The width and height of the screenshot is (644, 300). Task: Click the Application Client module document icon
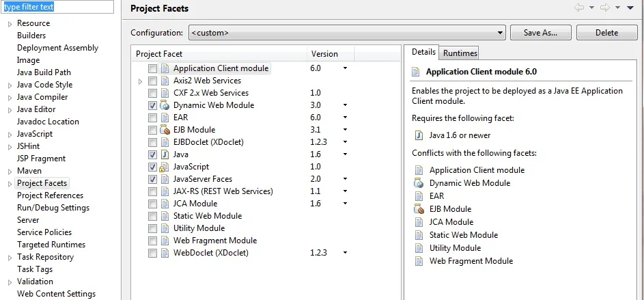[165, 68]
